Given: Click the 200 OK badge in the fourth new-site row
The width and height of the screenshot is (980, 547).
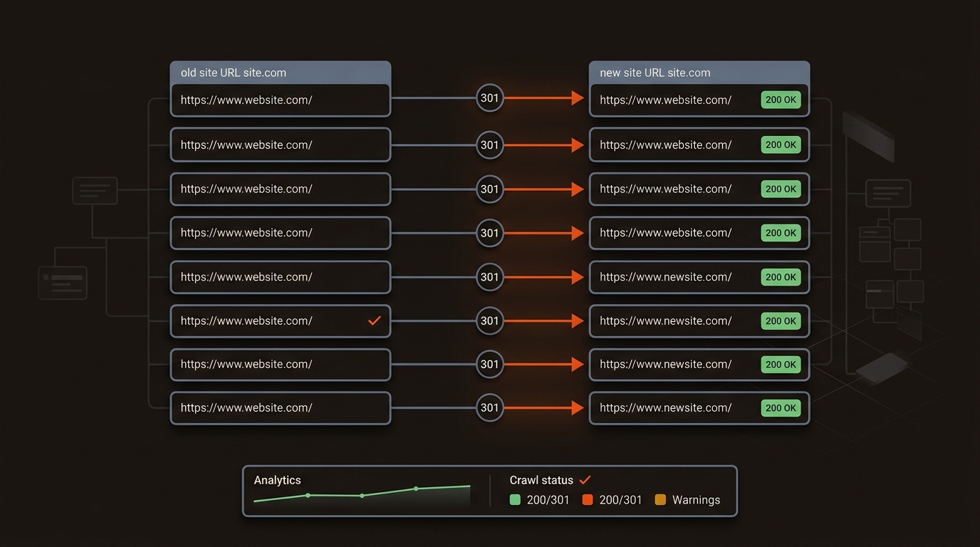Looking at the screenshot, I should pos(781,233).
